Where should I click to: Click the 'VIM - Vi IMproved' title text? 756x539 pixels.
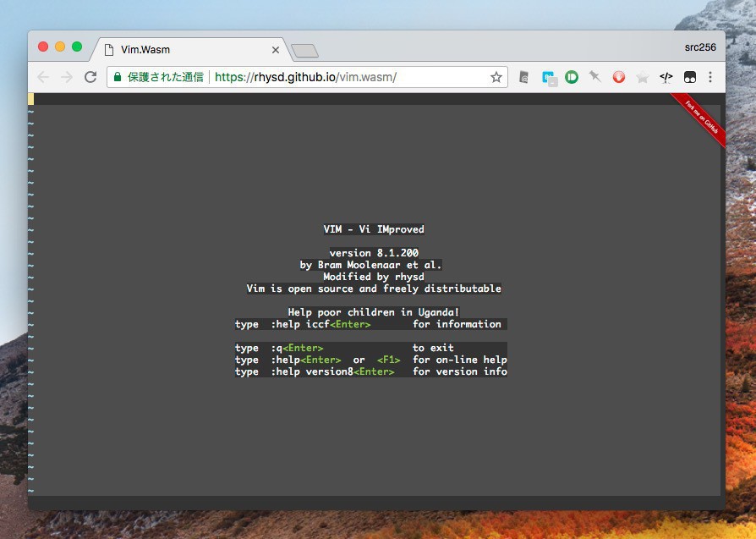point(374,229)
